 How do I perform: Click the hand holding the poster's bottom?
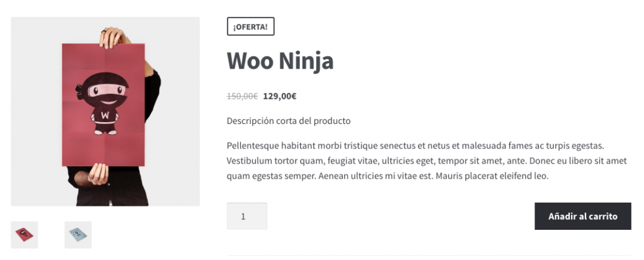(99, 174)
